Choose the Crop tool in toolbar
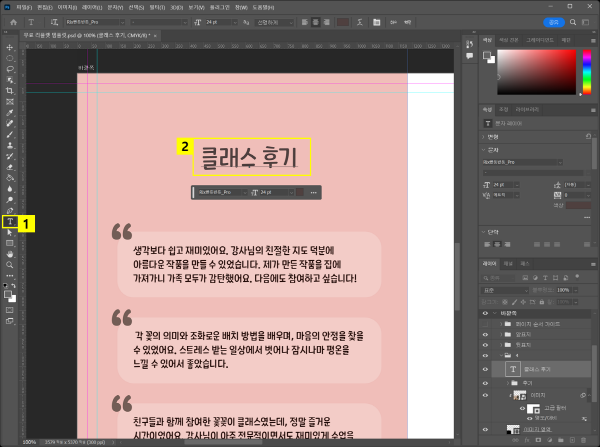This screenshot has height=447, width=600. [x=10, y=91]
